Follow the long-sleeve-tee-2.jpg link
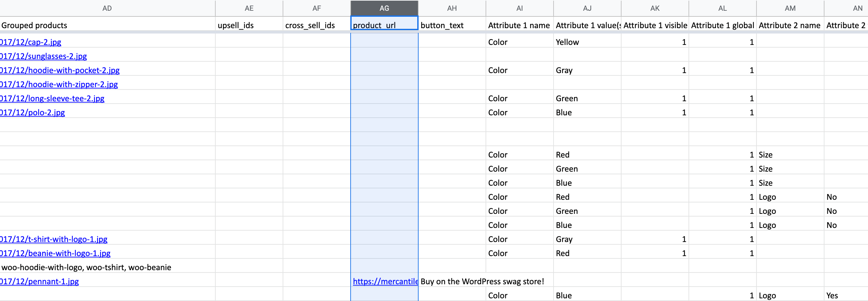Screen dimensions: 868x301 coord(53,99)
